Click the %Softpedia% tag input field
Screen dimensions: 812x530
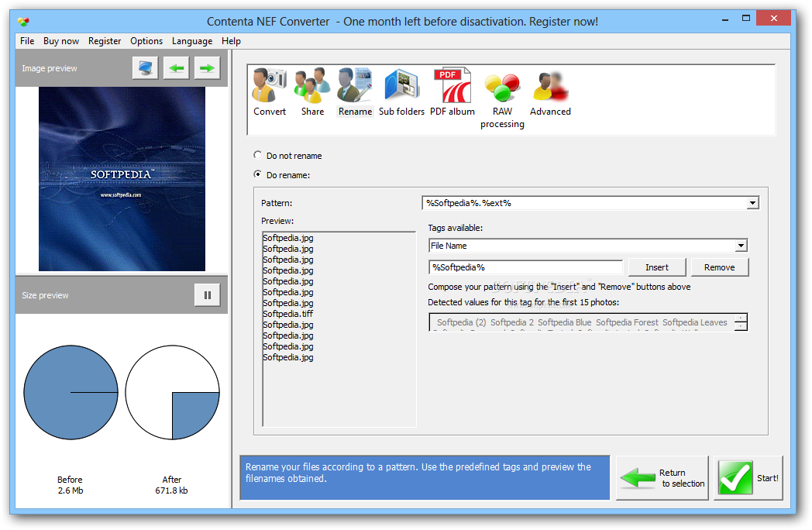[x=525, y=267]
